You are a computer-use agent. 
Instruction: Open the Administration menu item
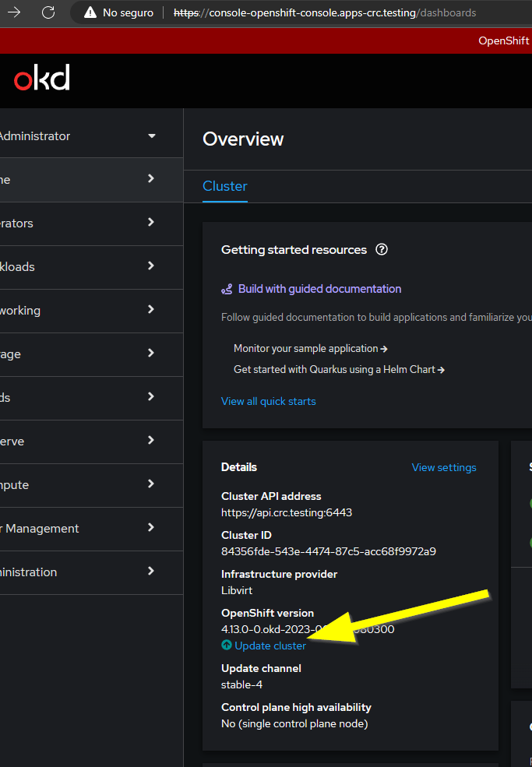pyautogui.click(x=78, y=572)
